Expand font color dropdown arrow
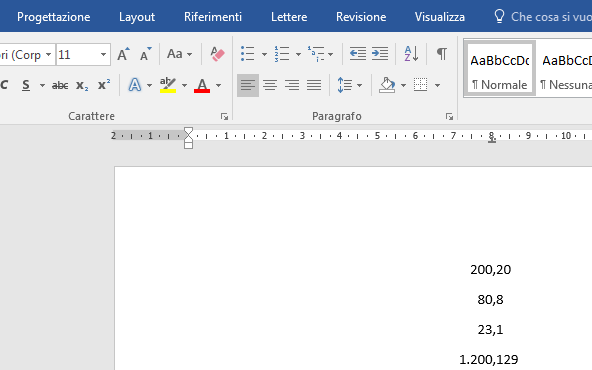The height and width of the screenshot is (370, 592). pyautogui.click(x=218, y=86)
